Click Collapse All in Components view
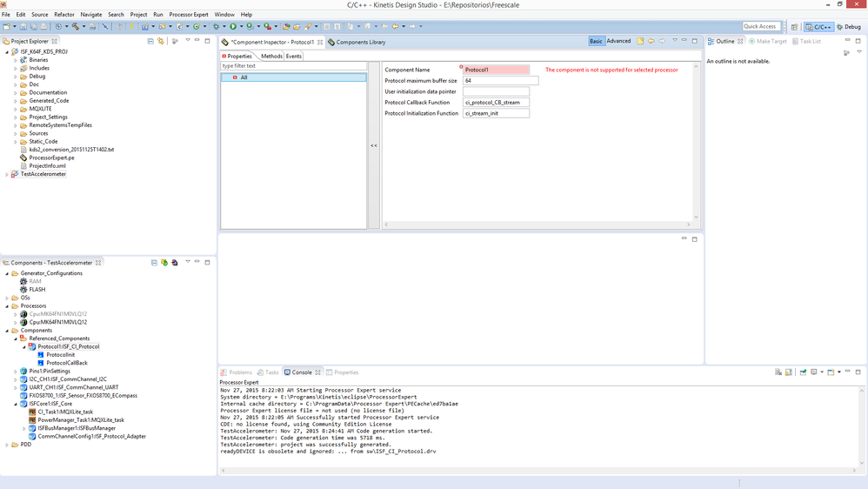Image resolution: width=868 pixels, height=489 pixels. (x=154, y=263)
